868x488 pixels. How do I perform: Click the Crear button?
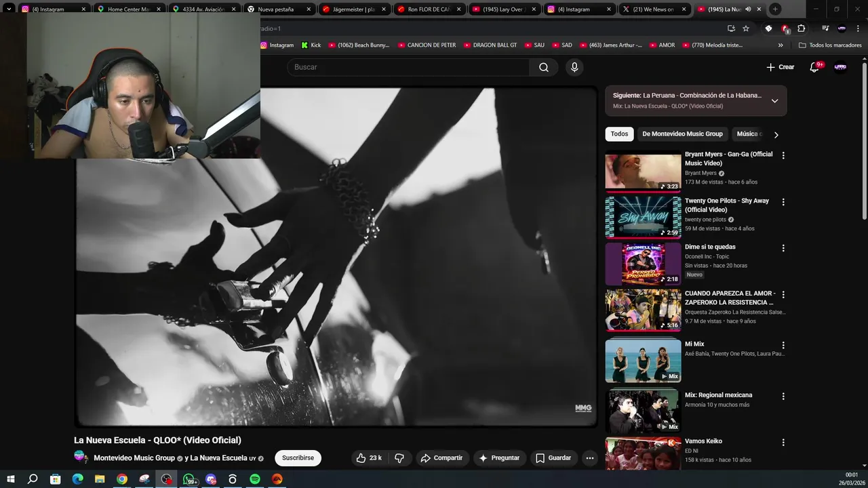pyautogui.click(x=780, y=67)
